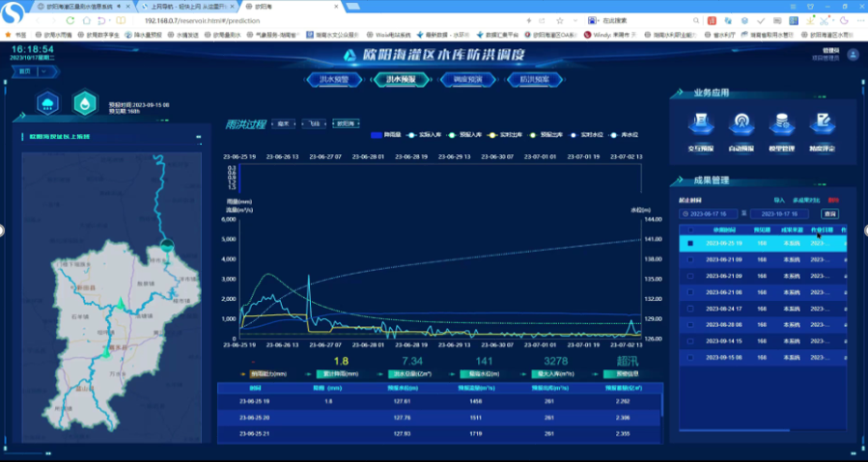This screenshot has width=868, height=462.
Task: Click the scissors screenshot icon
Action: [825, 20]
